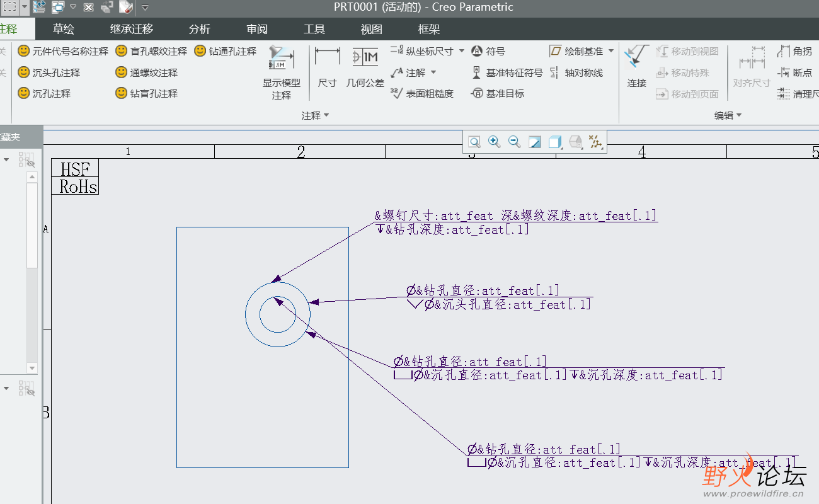Open the customize quick access toolbar dropdown

145,8
